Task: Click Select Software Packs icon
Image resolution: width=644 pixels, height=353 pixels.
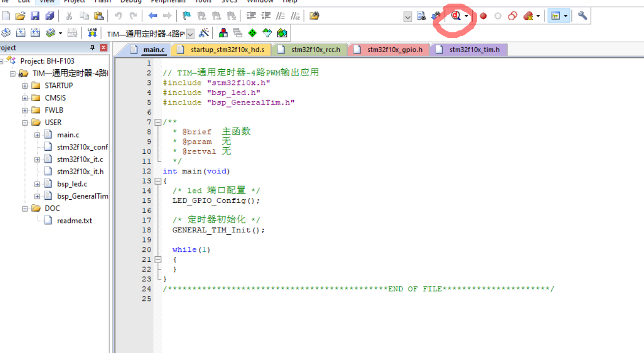Action: [267, 33]
